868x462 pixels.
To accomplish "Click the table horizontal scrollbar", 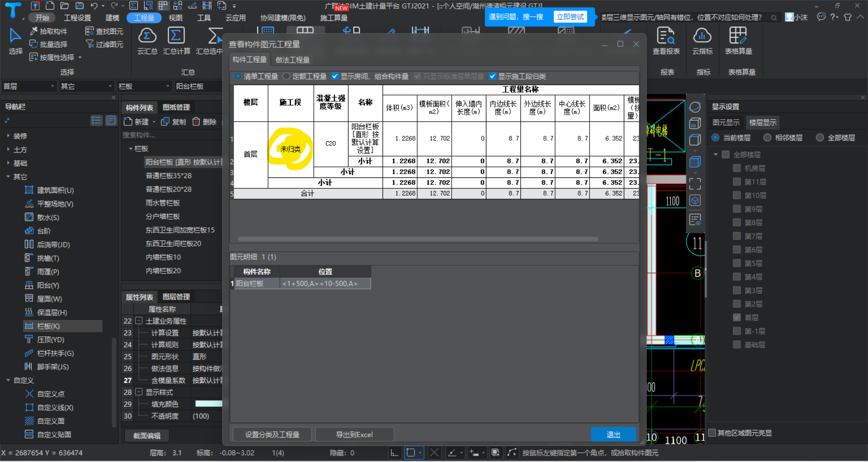I will 418,239.
